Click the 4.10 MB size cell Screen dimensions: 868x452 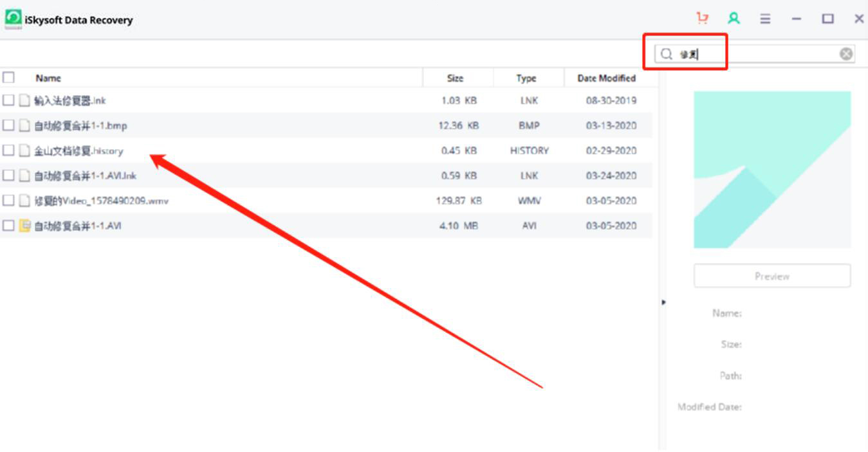tap(459, 226)
